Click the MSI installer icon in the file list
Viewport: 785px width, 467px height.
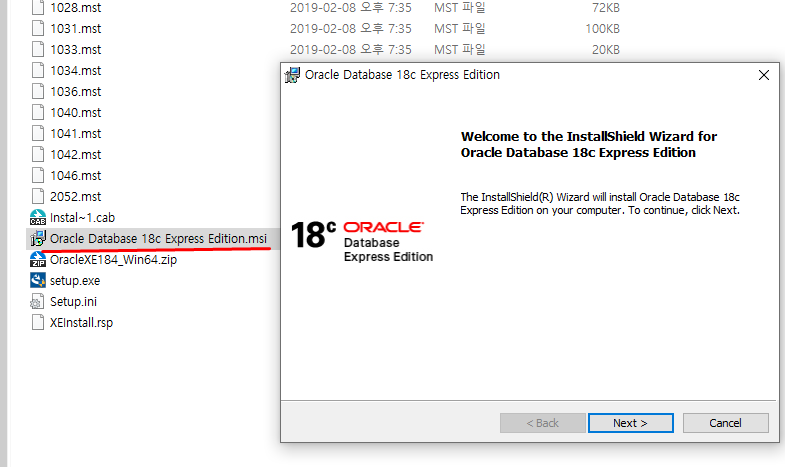coord(38,239)
